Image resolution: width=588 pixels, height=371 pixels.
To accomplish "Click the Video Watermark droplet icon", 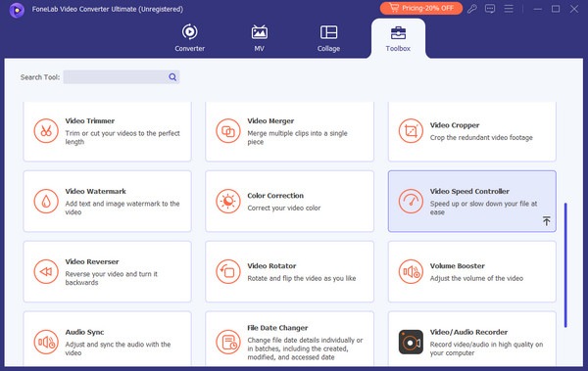I will (x=46, y=202).
